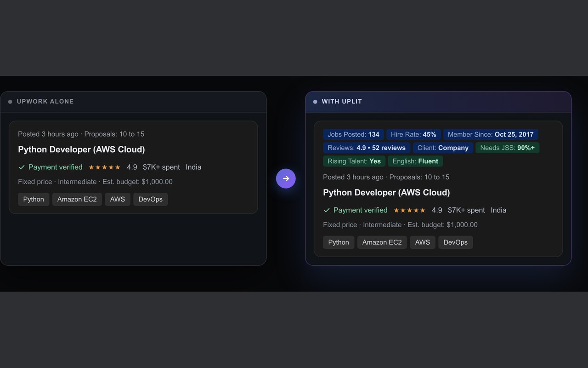Select the Python tag in Upwork Alone panel
The height and width of the screenshot is (368, 588).
34,199
